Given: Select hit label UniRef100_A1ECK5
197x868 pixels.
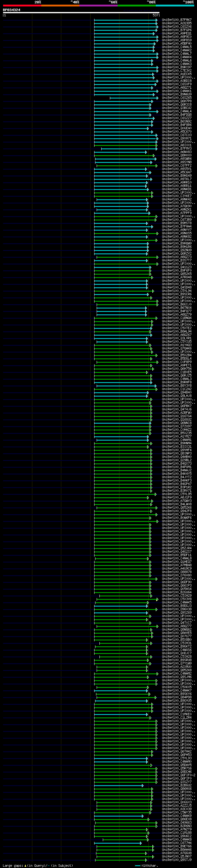Looking at the screenshot, I should point(177,74).
